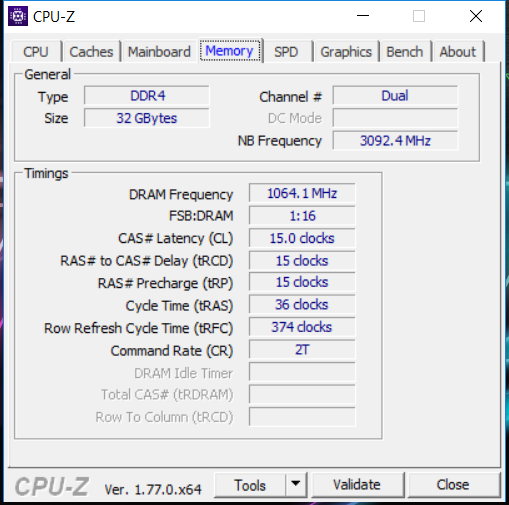Click the Validate button
This screenshot has height=505, width=509.
click(x=357, y=485)
